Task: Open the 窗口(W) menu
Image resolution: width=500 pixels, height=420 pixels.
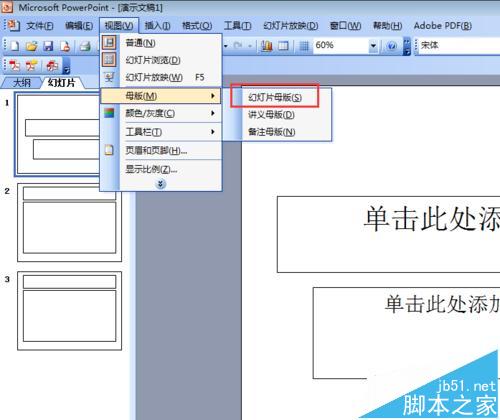Action: [345, 26]
